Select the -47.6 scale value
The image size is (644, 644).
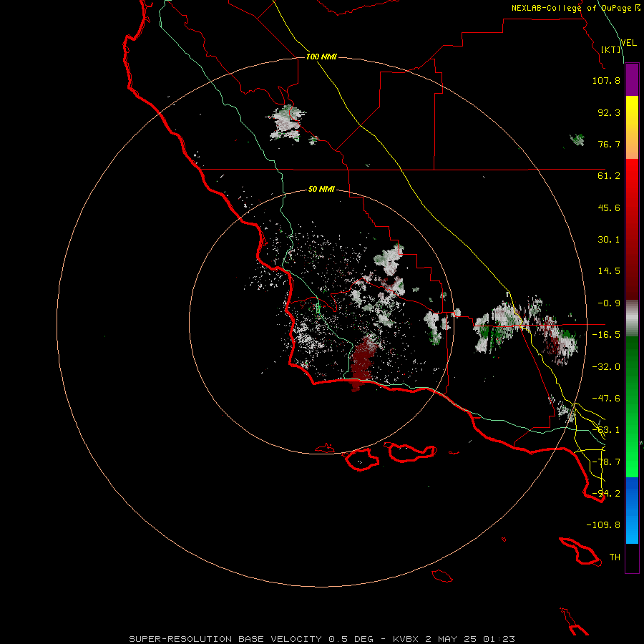606,399
